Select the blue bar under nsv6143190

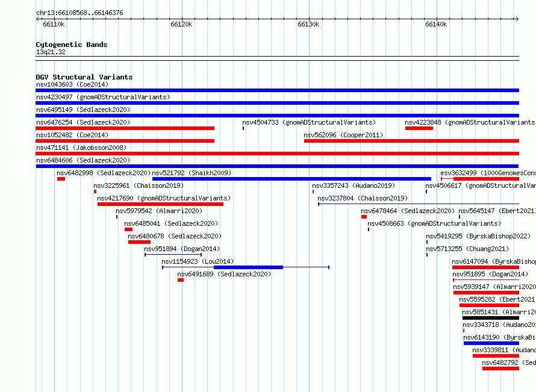(x=491, y=343)
